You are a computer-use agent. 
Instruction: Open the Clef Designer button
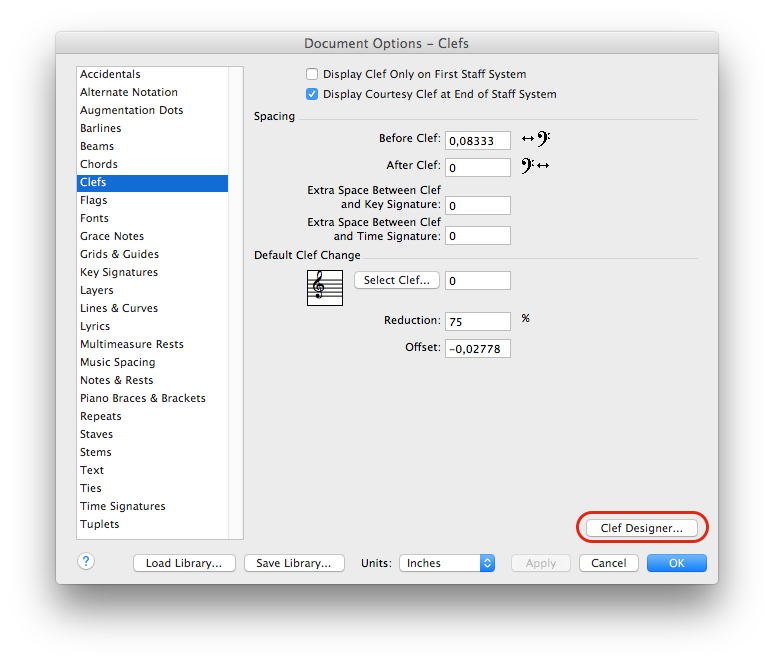click(642, 528)
